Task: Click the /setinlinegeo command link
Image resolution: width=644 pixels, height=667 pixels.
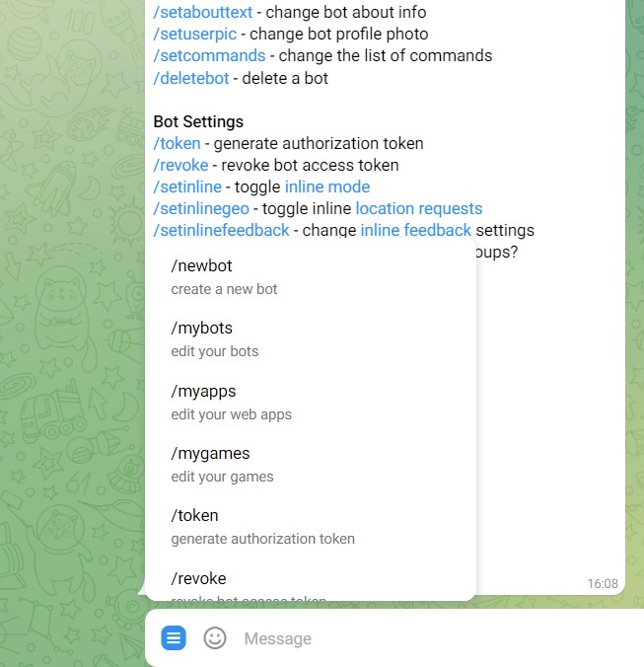Action: pos(201,208)
